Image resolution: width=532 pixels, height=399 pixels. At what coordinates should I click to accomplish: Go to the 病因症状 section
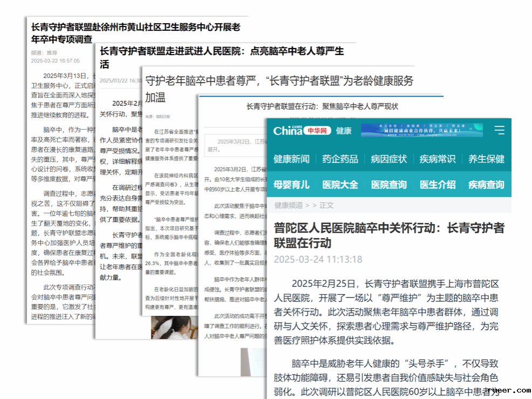(x=388, y=159)
